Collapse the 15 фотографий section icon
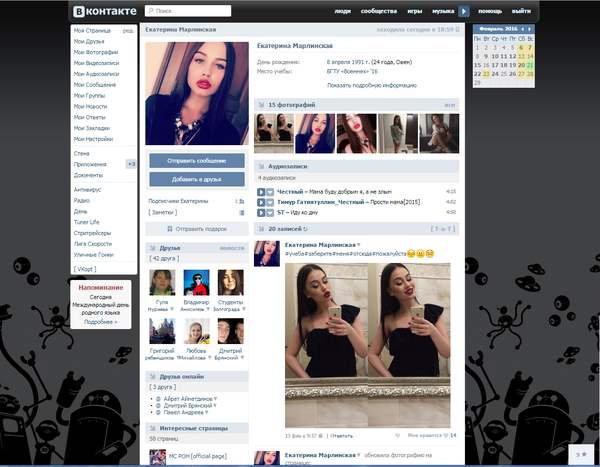This screenshot has width=600, height=467. (261, 105)
